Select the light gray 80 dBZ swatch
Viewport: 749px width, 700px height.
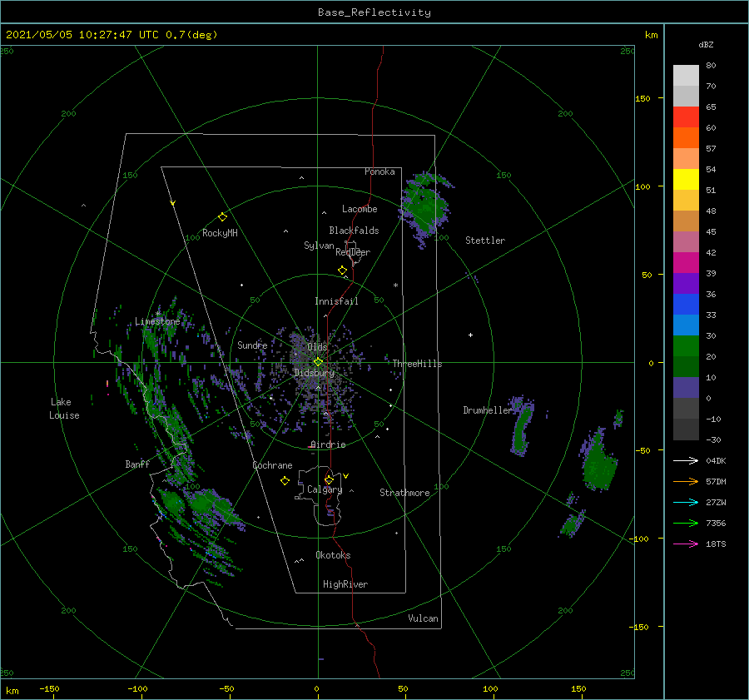686,75
